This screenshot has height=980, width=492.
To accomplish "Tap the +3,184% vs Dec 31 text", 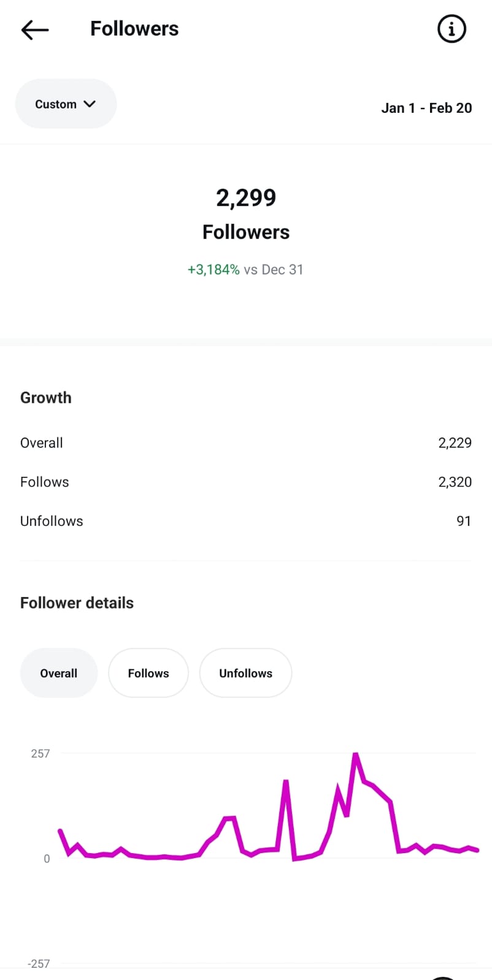I will tap(245, 270).
